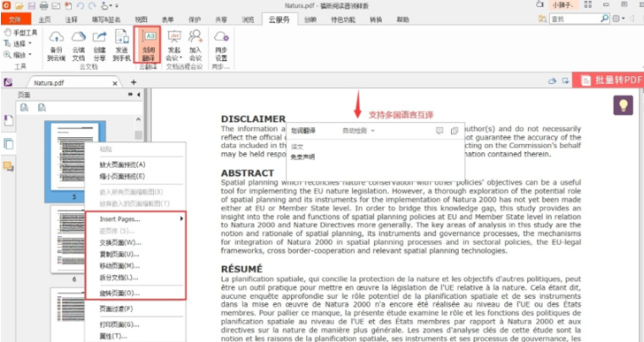Open the 划词翻译 word translation tool
644x342 pixels.
148,45
